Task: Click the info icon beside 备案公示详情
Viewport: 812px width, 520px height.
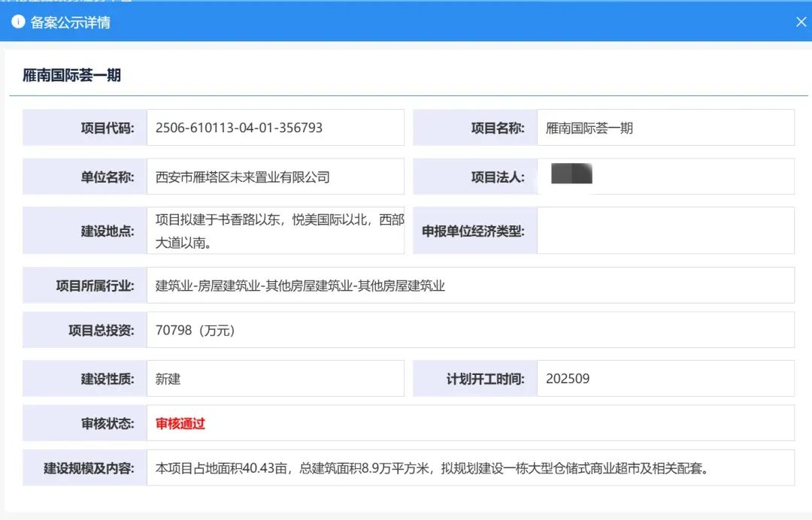Action: (18, 22)
